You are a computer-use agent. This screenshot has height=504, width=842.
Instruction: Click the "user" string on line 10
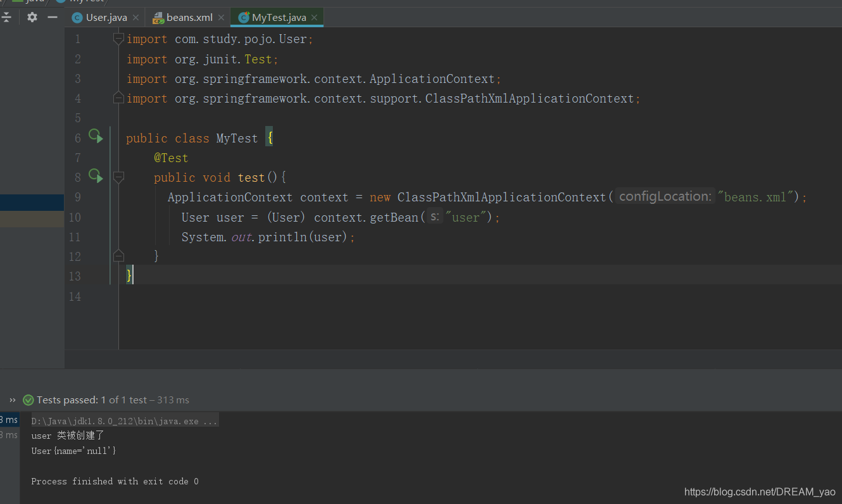pos(465,217)
